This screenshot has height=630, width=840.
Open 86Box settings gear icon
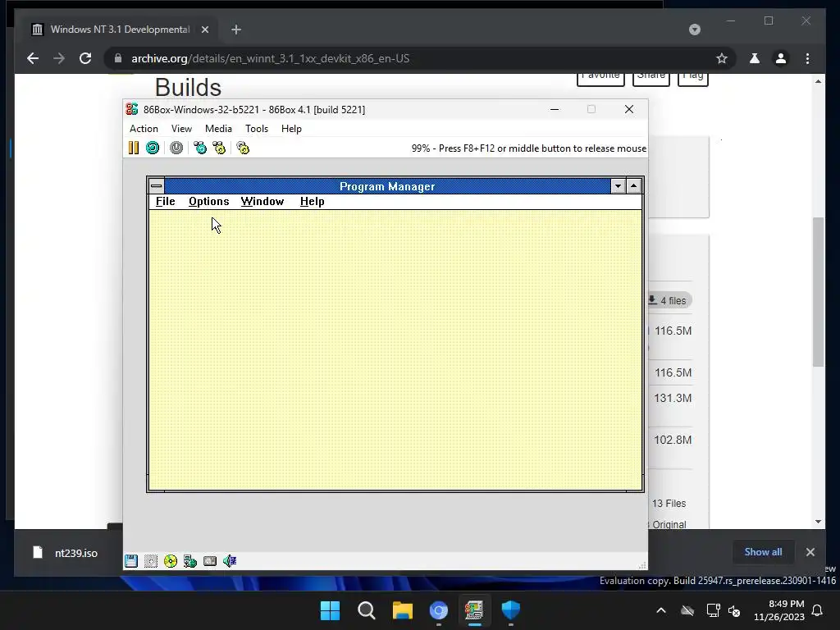[243, 148]
